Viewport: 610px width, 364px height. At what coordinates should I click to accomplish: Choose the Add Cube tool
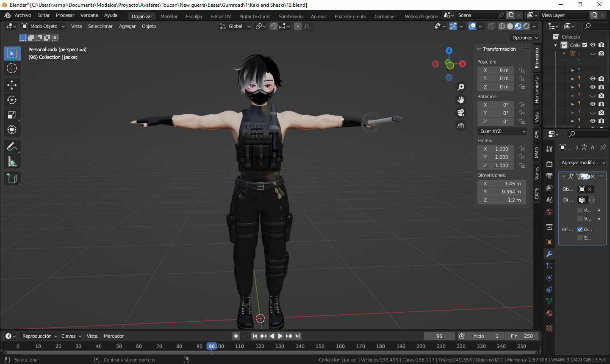click(x=12, y=179)
